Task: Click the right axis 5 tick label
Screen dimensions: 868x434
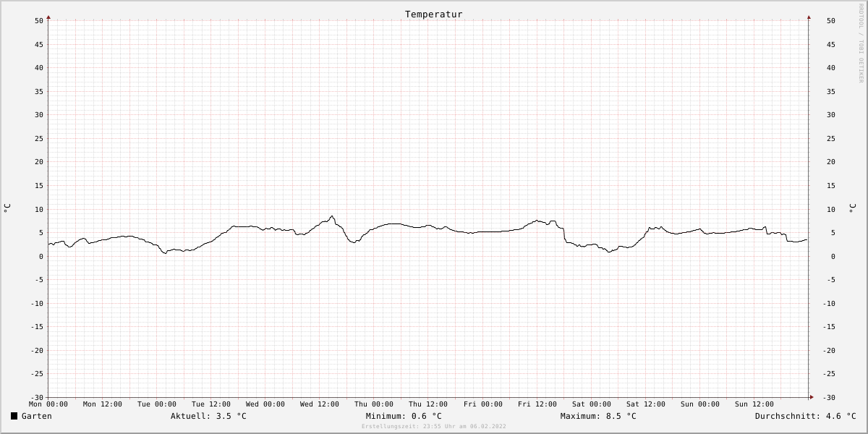Action: click(829, 232)
